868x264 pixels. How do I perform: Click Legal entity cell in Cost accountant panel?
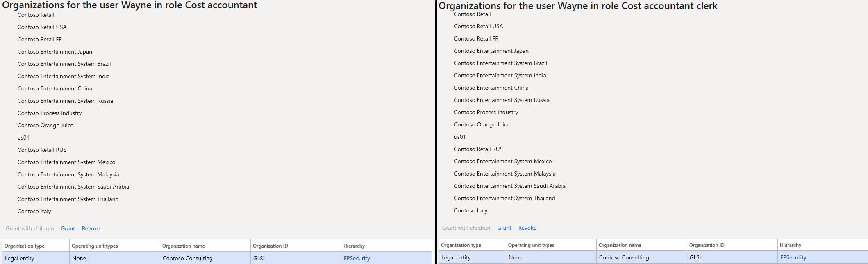point(36,258)
